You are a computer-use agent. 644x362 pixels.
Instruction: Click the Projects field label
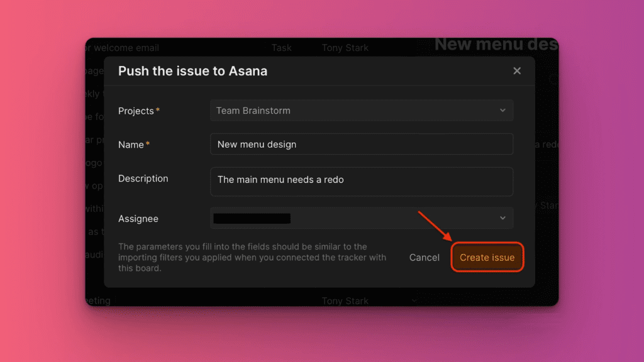[x=136, y=111]
